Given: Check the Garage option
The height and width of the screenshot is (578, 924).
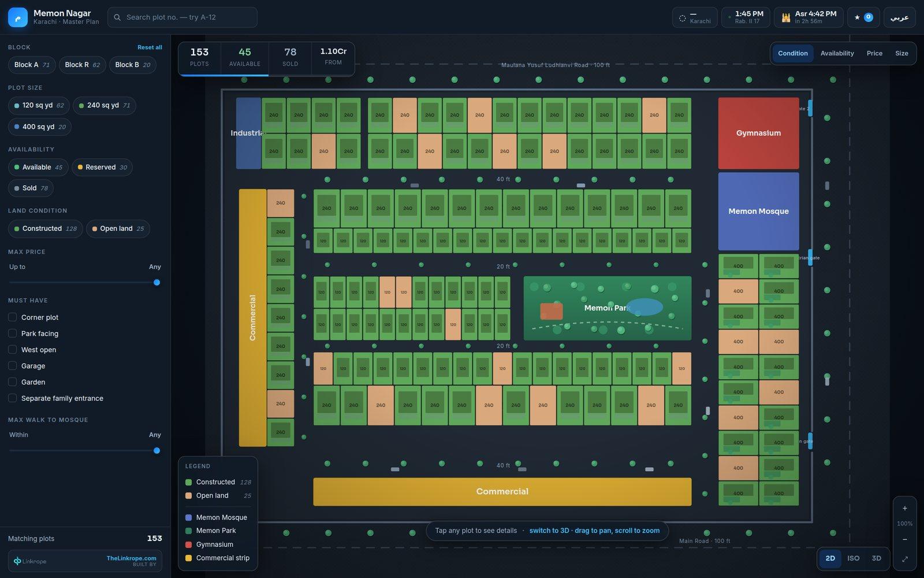Looking at the screenshot, I should tap(12, 365).
